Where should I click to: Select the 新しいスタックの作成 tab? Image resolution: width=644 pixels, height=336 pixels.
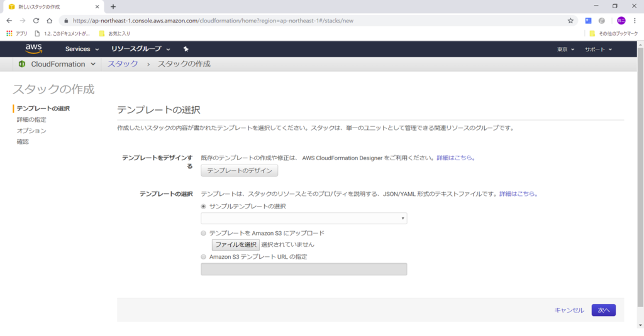click(53, 6)
